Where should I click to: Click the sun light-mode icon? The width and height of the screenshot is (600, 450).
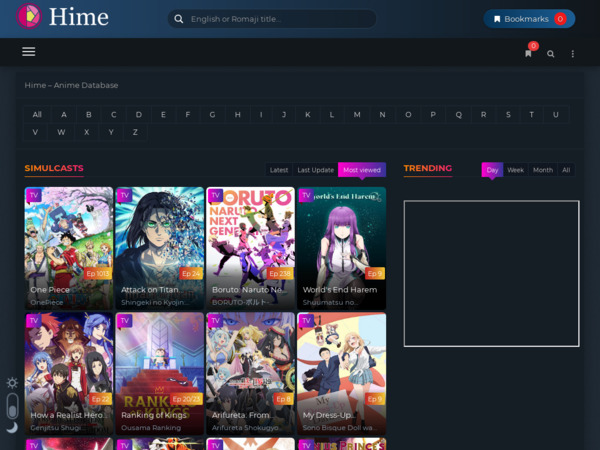12,383
